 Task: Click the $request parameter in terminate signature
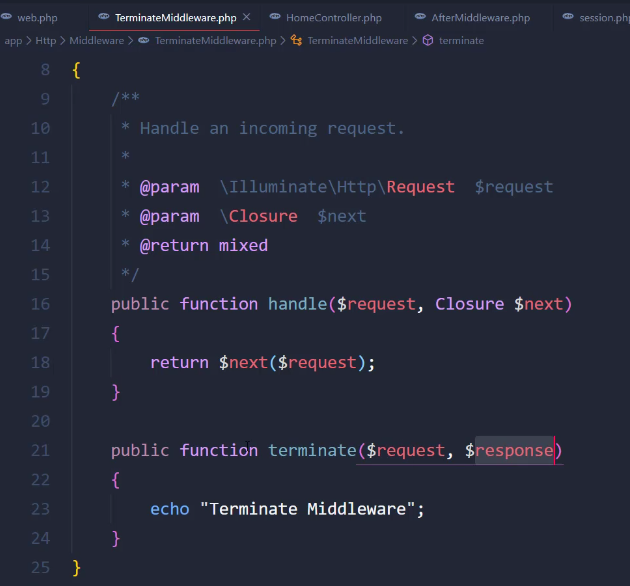(x=405, y=451)
